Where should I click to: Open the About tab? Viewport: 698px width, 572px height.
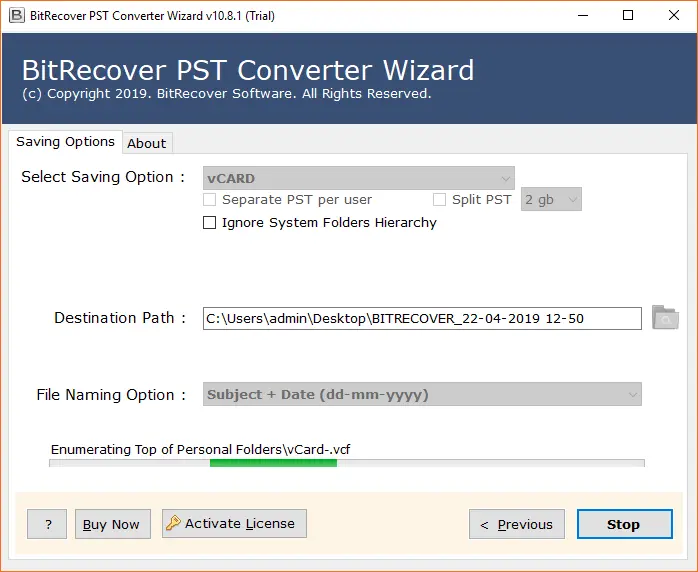coord(146,143)
